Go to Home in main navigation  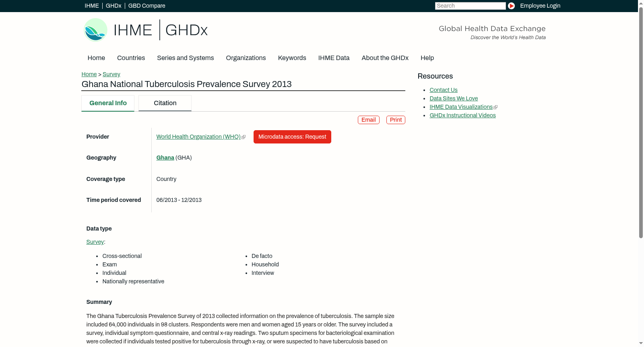tap(96, 58)
